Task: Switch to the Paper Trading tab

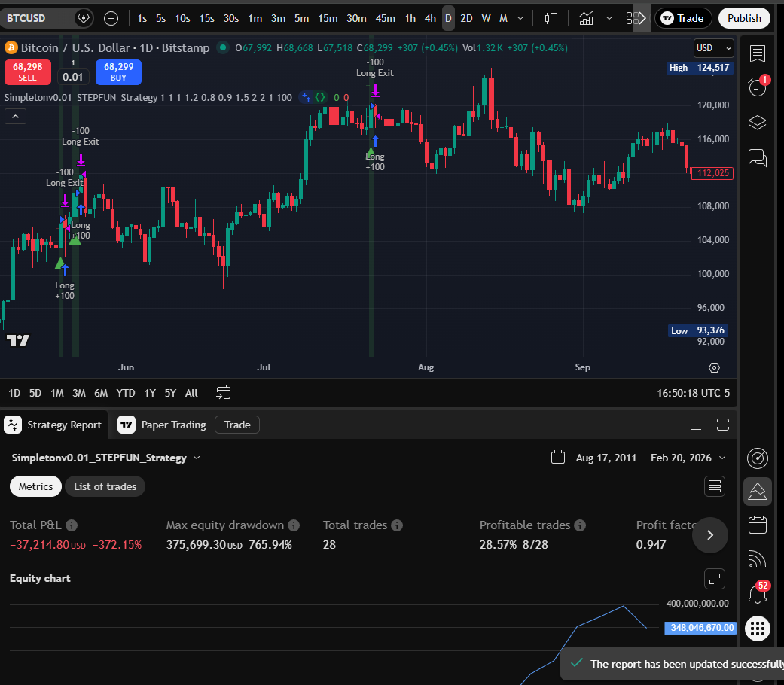Action: tap(172, 425)
